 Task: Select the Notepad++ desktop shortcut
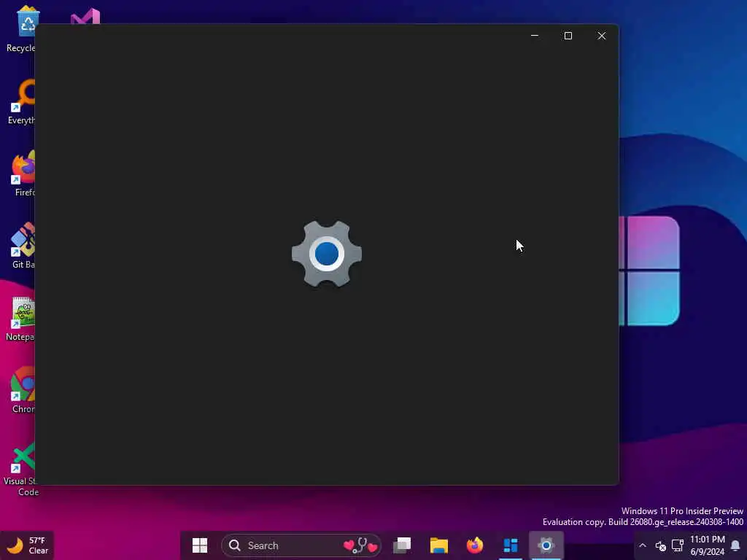click(x=21, y=317)
